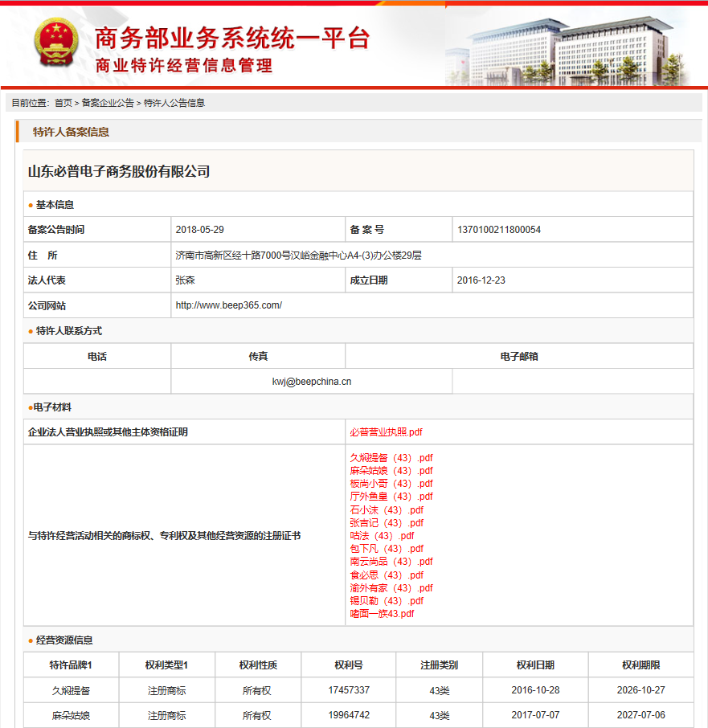The image size is (708, 728).
Task: Click the 电子邮箱 column header
Action: tap(519, 357)
